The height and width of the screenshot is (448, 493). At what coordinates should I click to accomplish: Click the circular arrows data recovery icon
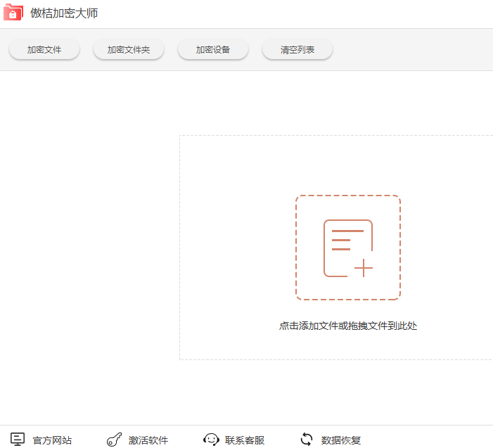(x=307, y=440)
